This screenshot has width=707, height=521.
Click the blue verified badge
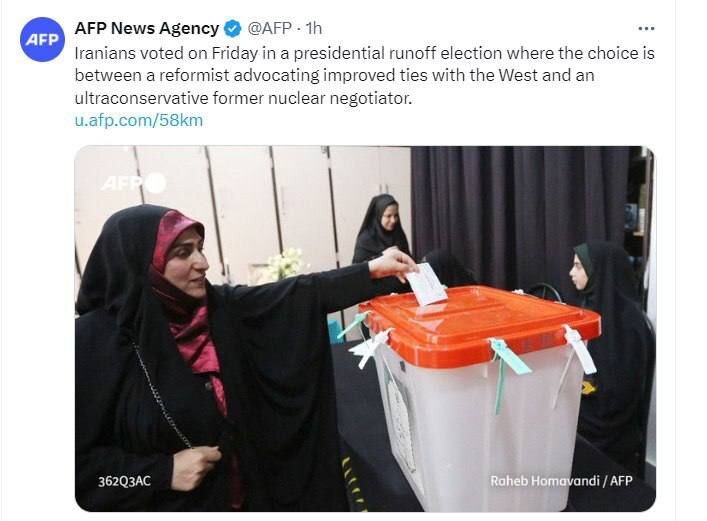pyautogui.click(x=233, y=28)
